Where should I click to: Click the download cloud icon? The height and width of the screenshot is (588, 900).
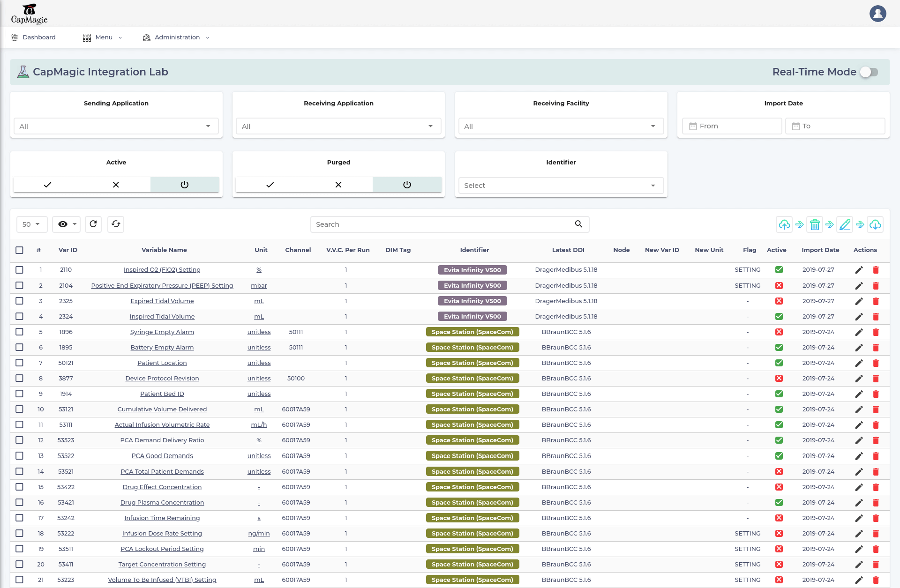pos(875,225)
